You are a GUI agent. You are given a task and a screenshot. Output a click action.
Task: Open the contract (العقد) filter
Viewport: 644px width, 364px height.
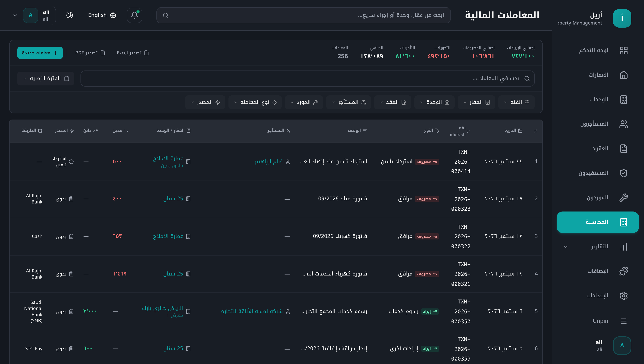point(393,102)
